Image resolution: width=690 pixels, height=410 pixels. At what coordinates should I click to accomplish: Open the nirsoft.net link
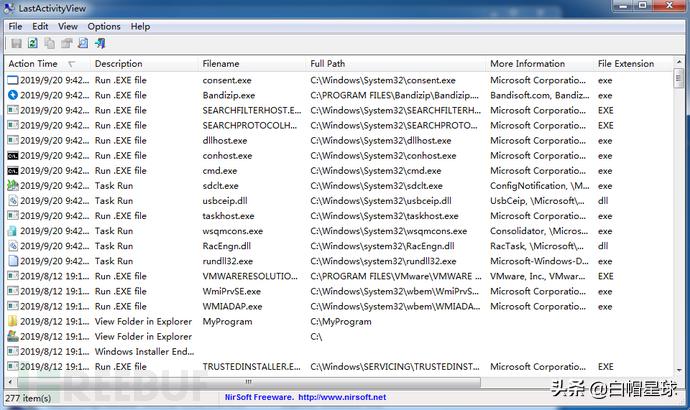(342, 397)
